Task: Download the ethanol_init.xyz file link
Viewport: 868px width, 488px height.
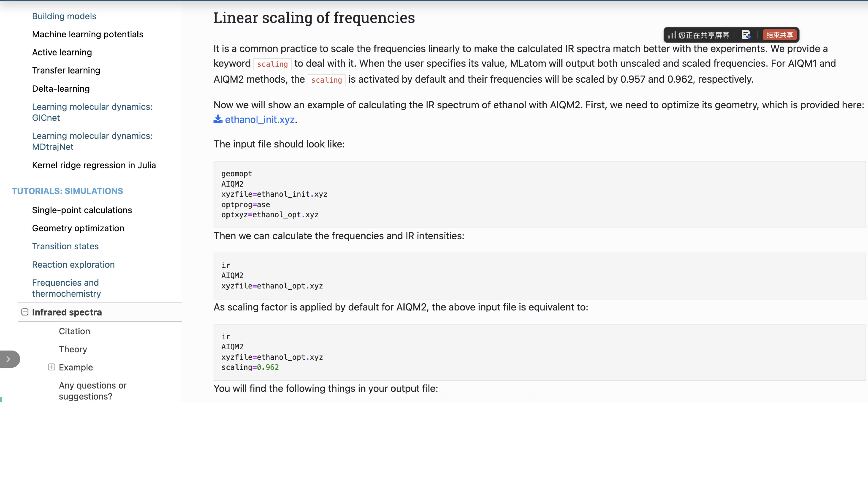Action: click(259, 120)
